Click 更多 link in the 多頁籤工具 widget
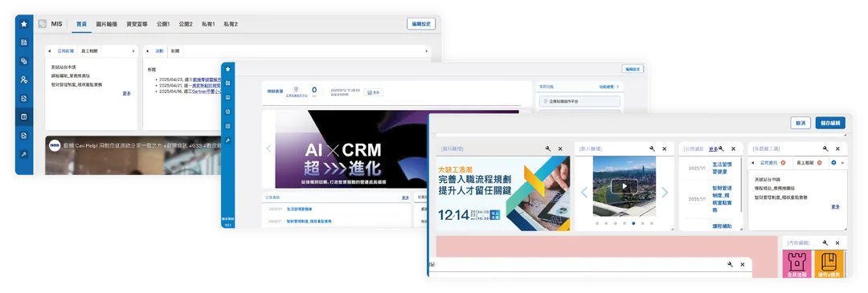This screenshot has height=293, width=868. pyautogui.click(x=835, y=206)
